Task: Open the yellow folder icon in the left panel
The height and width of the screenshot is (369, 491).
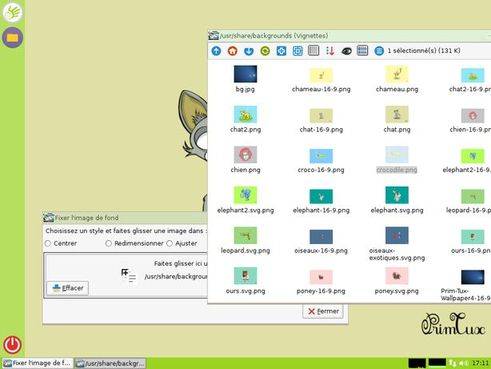Action: [12, 37]
